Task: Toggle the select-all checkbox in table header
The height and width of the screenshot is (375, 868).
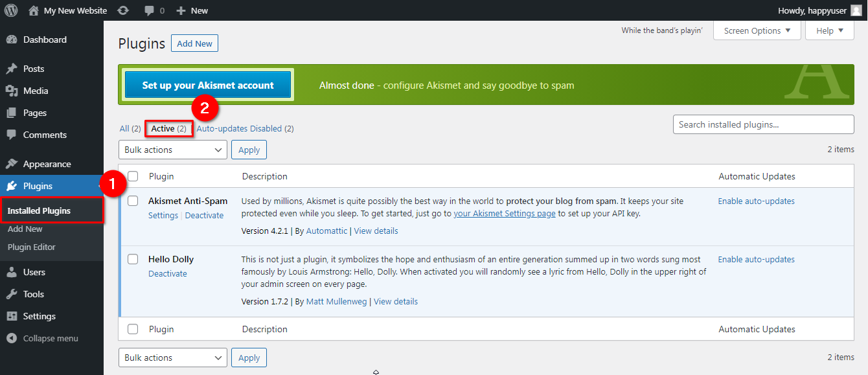Action: [x=133, y=176]
